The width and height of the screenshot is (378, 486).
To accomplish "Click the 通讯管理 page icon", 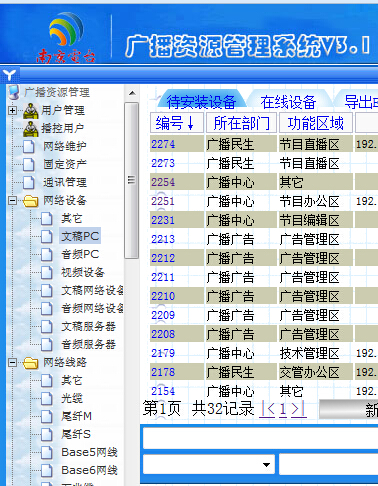I will point(29,182).
